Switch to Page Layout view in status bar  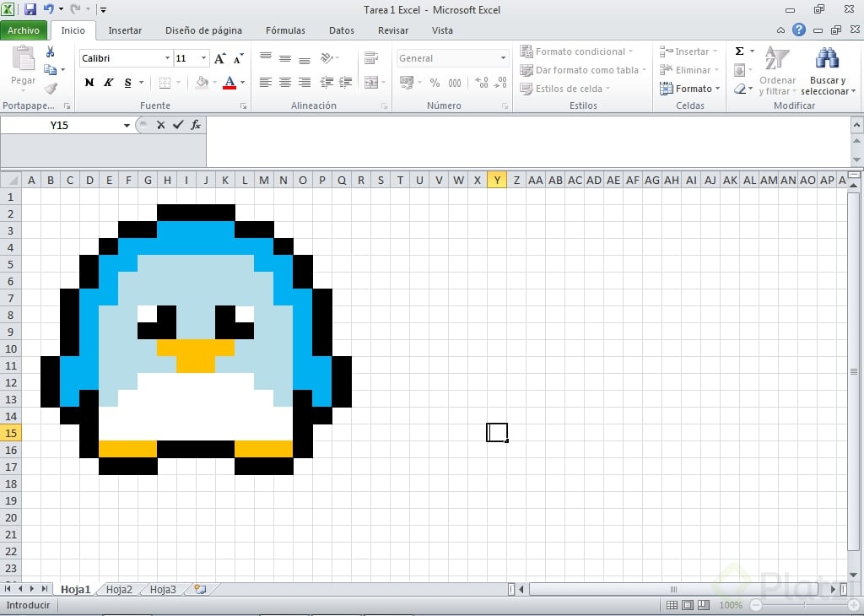tap(688, 605)
